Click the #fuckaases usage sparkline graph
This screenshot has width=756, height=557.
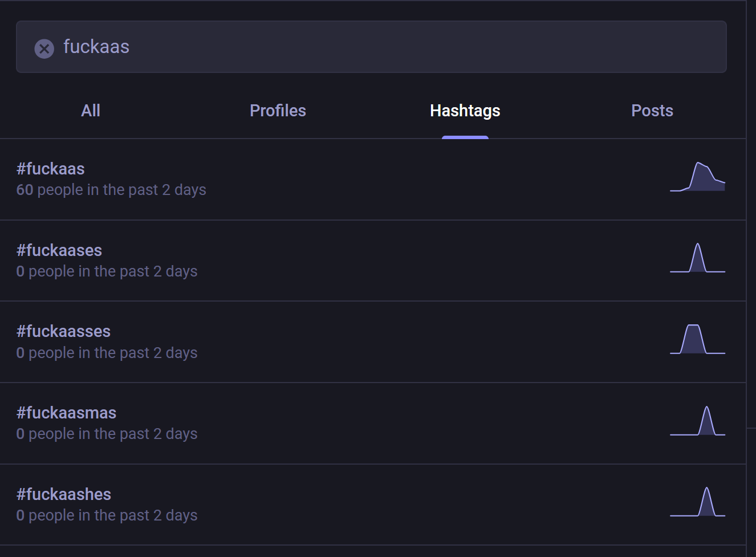(697, 259)
